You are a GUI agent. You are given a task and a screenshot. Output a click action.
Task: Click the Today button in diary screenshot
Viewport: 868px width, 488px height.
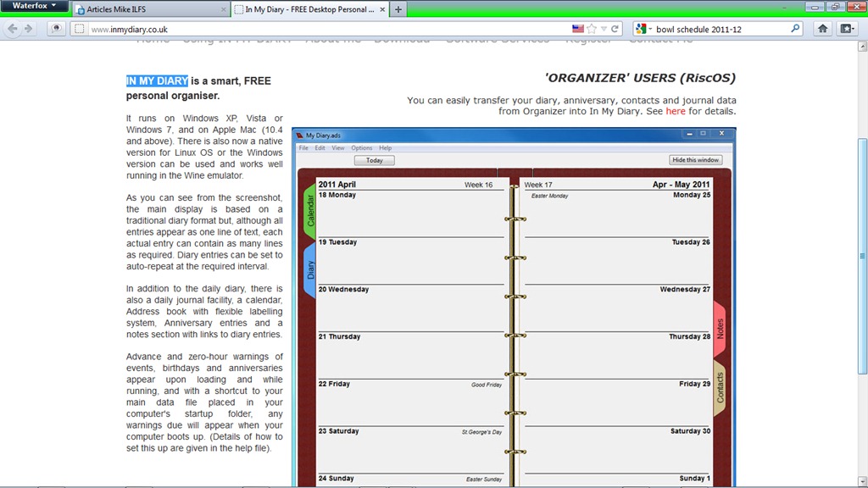(x=374, y=160)
